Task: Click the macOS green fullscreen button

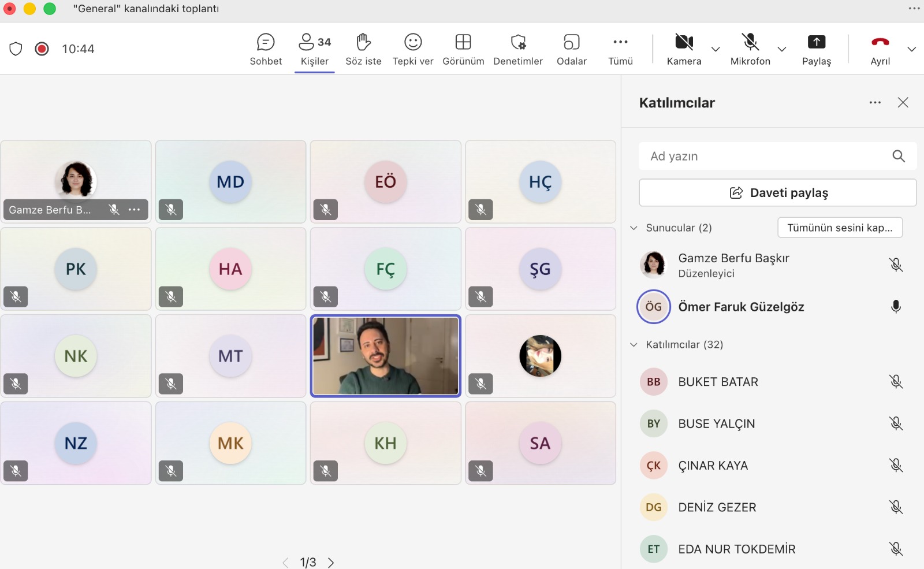Action: tap(50, 9)
